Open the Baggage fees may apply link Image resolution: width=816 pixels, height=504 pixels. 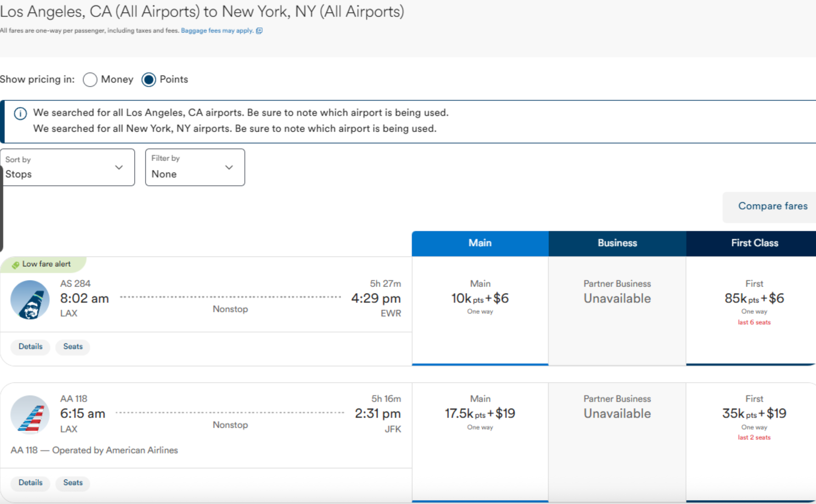tap(217, 31)
